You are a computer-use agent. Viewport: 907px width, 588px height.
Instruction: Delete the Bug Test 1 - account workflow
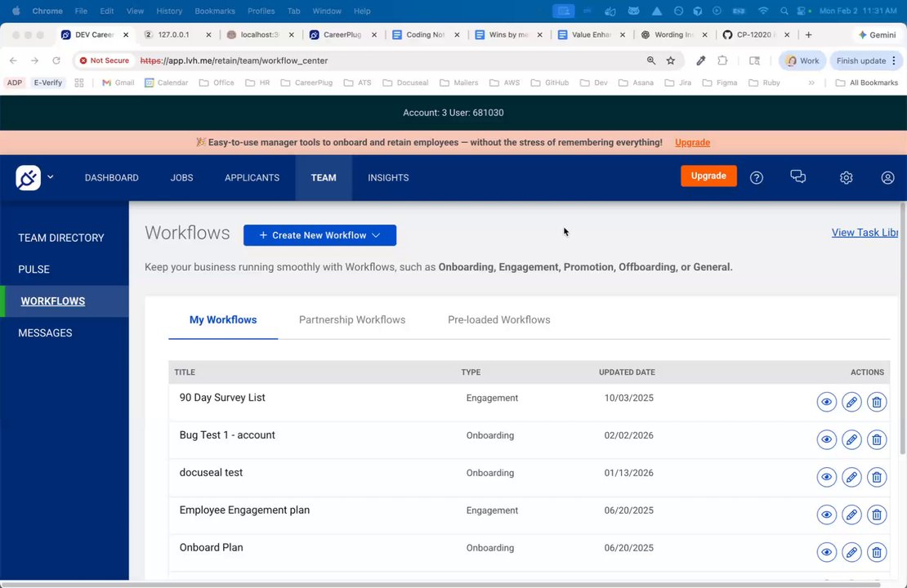point(876,439)
